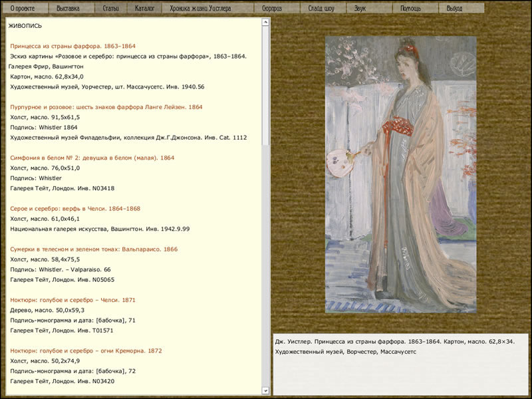Click the catalog list scrollbar track
Viewport: 532px width, 399px height.
(265, 266)
